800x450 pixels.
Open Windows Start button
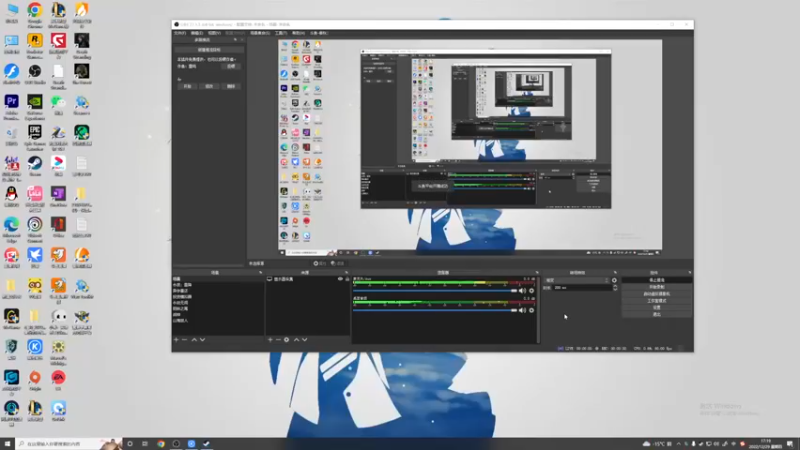7,444
